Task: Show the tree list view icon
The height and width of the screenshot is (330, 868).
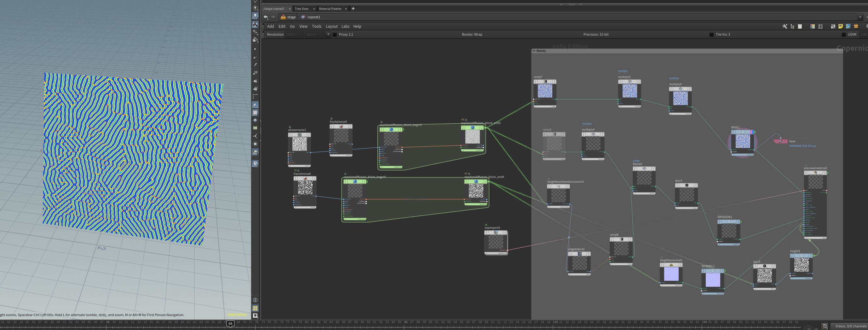Action: coord(792,26)
